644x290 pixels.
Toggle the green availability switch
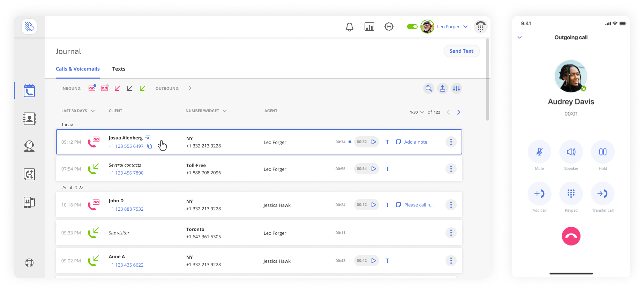click(x=412, y=27)
